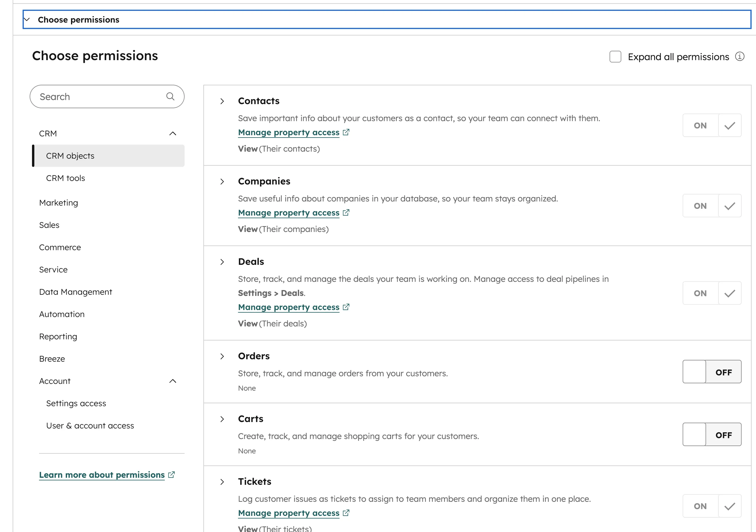Turn off the Contacts permission toggle
756x532 pixels.
pos(700,125)
